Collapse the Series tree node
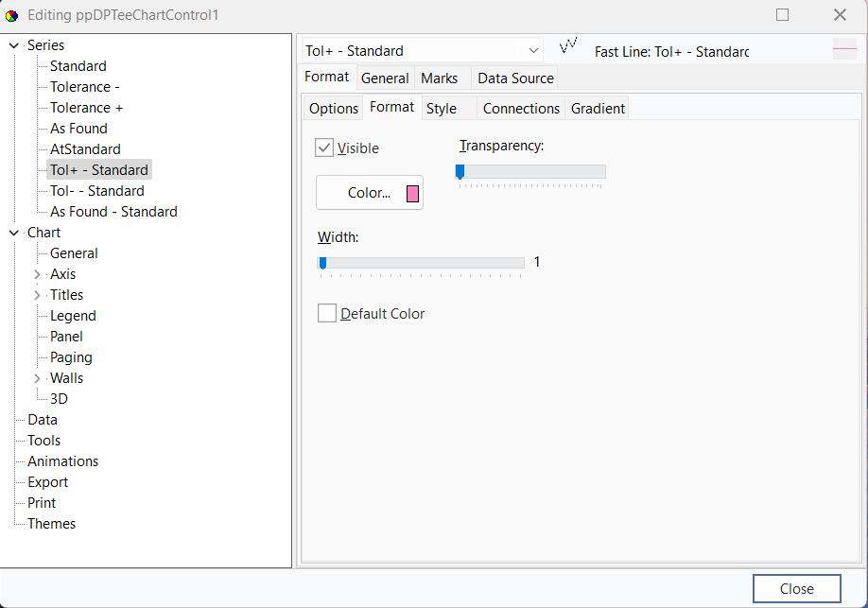Image resolution: width=868 pixels, height=608 pixels. [14, 45]
